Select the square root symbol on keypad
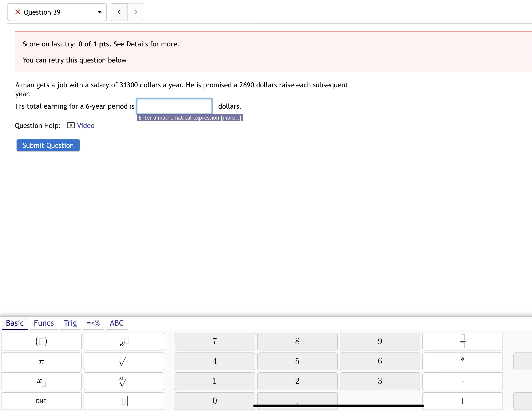 point(124,361)
